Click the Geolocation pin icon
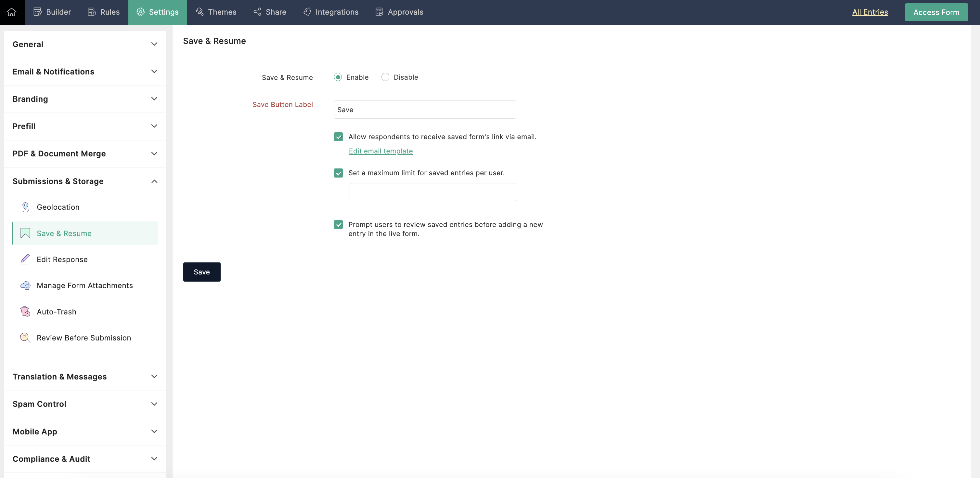Screen dimensions: 980x478 25,207
